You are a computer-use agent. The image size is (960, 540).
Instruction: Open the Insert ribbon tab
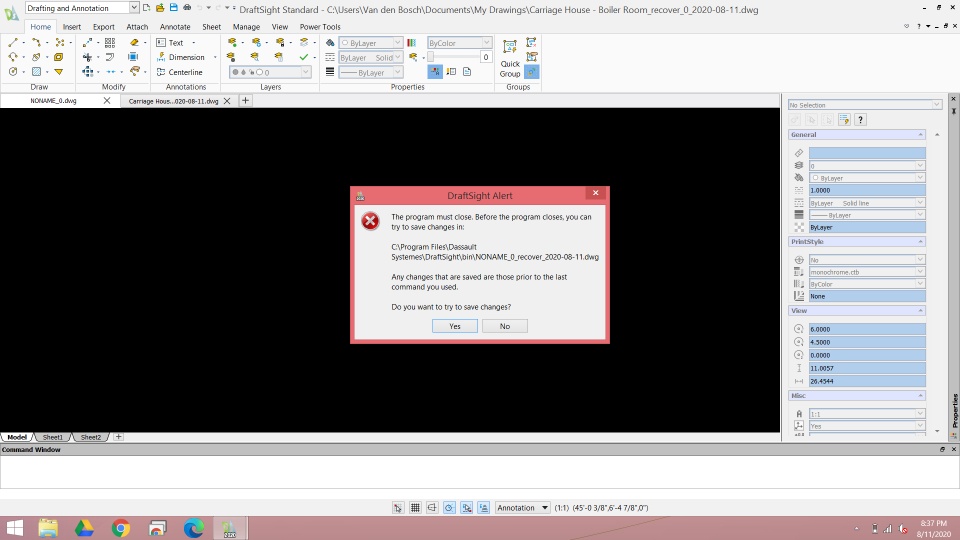pyautogui.click(x=72, y=27)
